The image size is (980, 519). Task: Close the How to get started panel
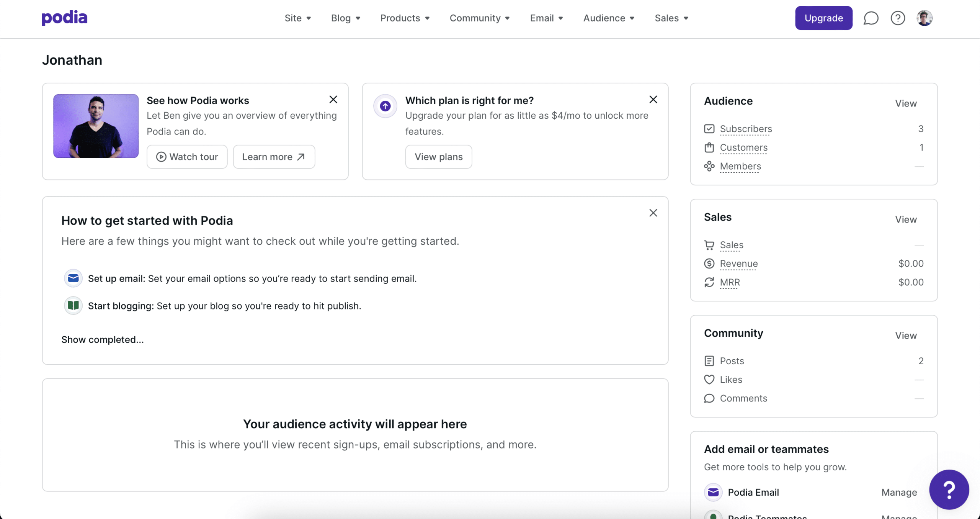[653, 213]
